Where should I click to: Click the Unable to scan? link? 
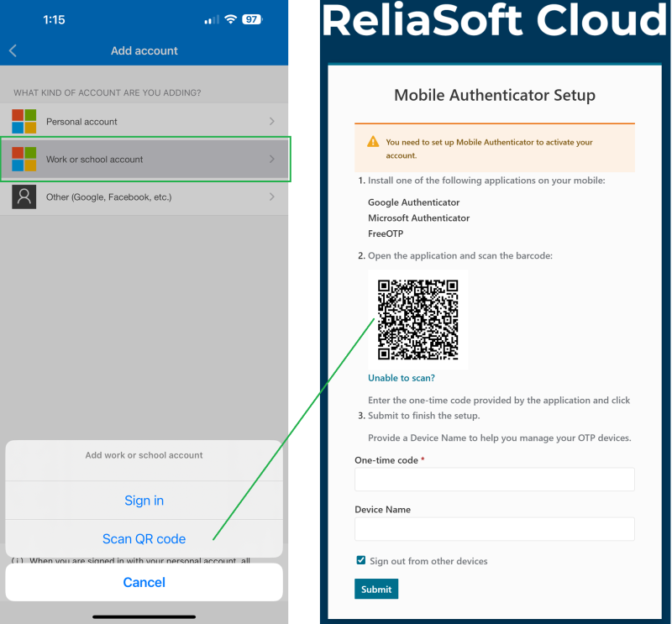(402, 378)
